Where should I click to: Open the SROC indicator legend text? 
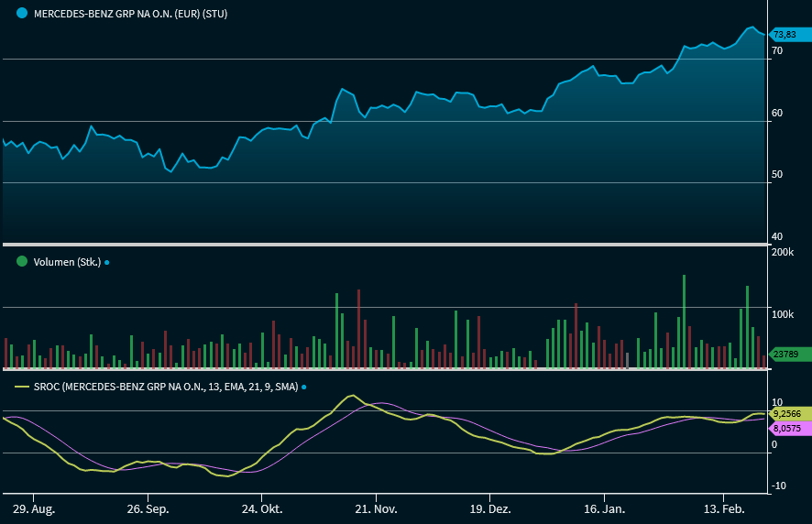(165, 388)
